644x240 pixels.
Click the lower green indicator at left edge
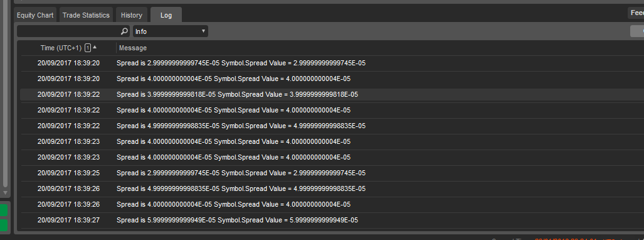[x=3, y=225]
